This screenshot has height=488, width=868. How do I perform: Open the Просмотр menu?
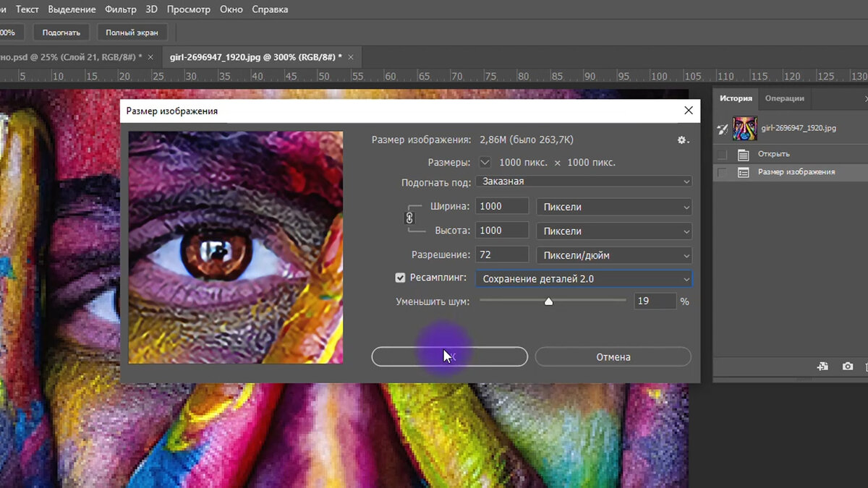pyautogui.click(x=188, y=9)
